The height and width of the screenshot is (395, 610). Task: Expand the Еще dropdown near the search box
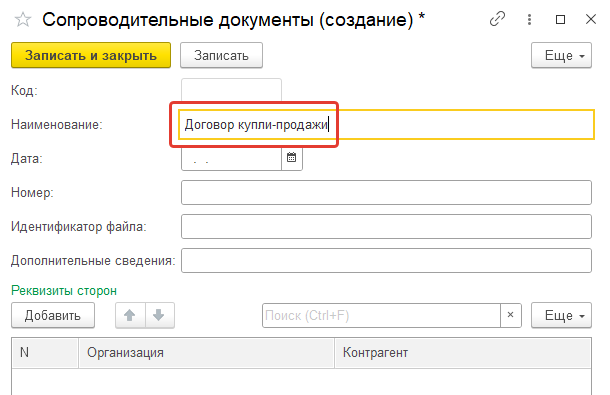(561, 315)
